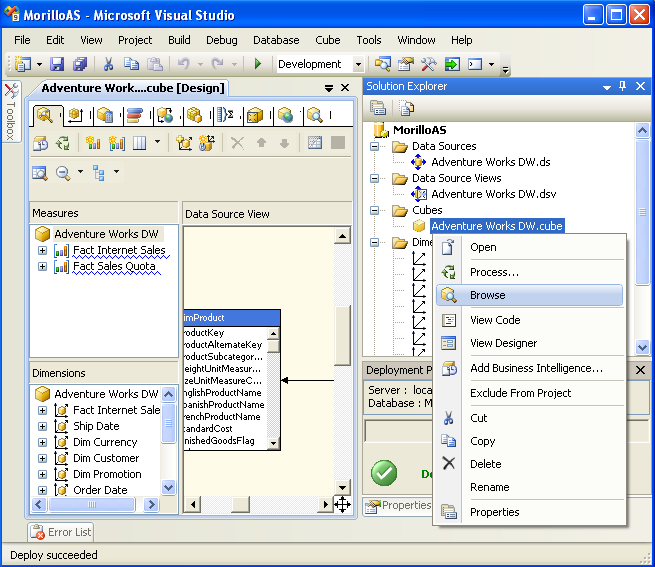Viewport: 655px width, 567px height.
Task: Open the File menu
Action: click(x=22, y=40)
